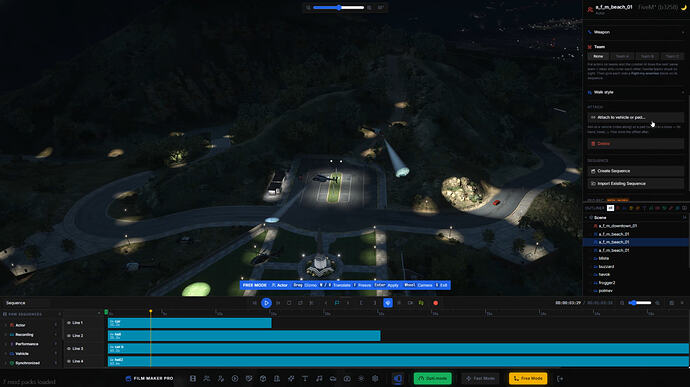
Task: Open the sun weather icon in bottom toolbar
Action: click(x=361, y=378)
